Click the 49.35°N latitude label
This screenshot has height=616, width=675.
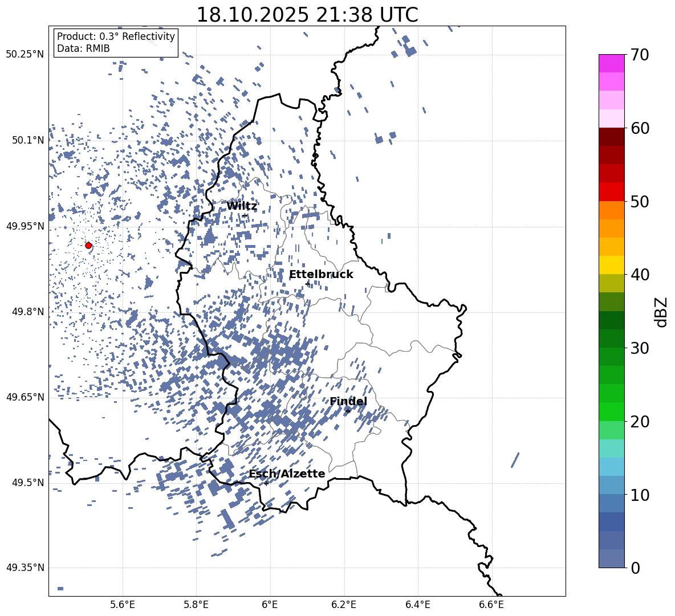[25, 568]
